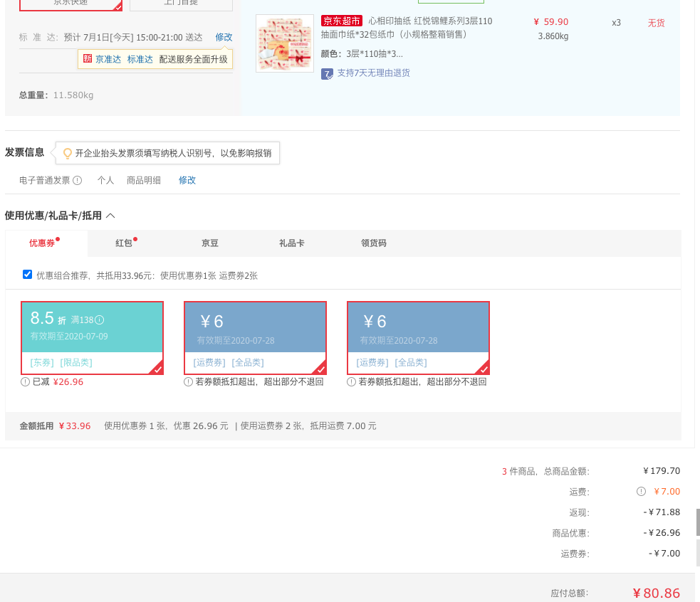Open the 领货码 tab
This screenshot has height=602, width=700.
(374, 243)
